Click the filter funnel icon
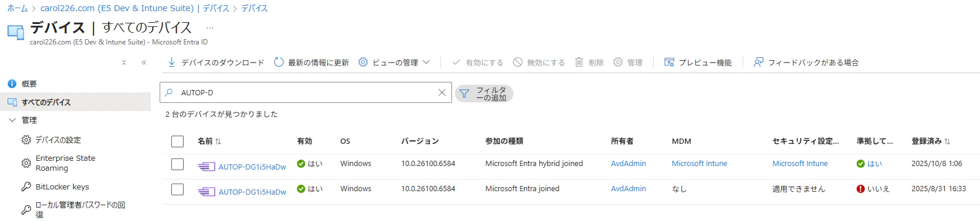 (x=464, y=94)
